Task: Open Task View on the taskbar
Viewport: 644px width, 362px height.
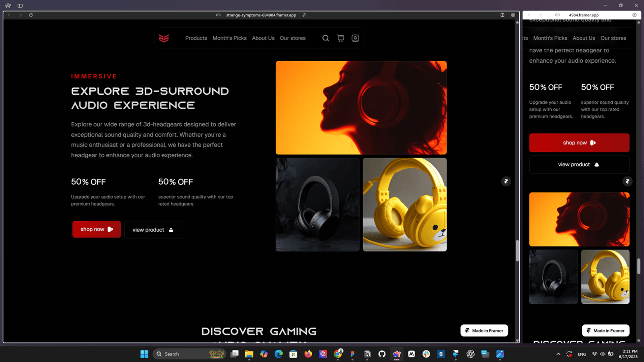Action: click(235, 354)
